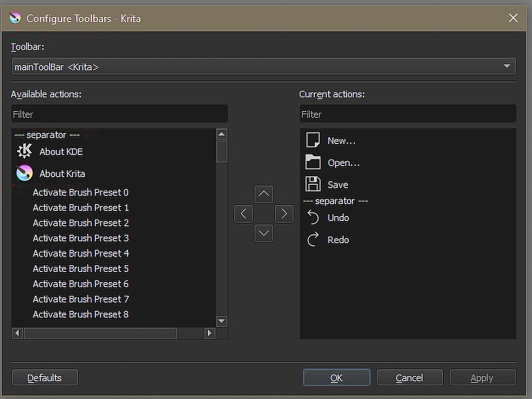Click the Save floppy disk icon

point(313,184)
